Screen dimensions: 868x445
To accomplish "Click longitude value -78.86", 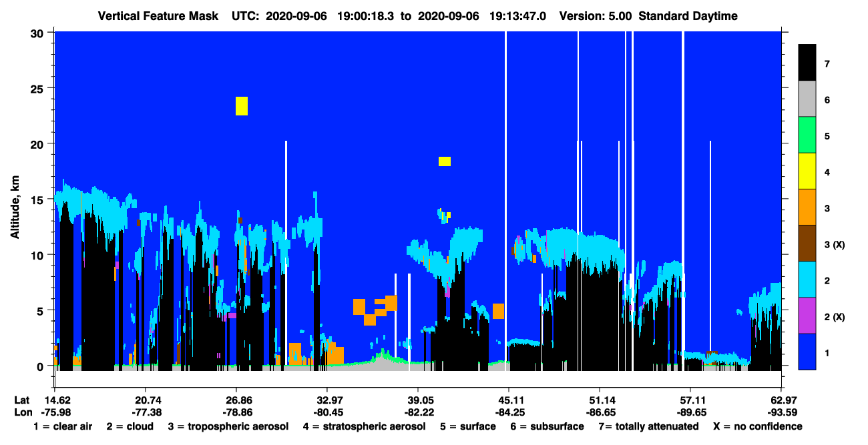I will click(236, 412).
